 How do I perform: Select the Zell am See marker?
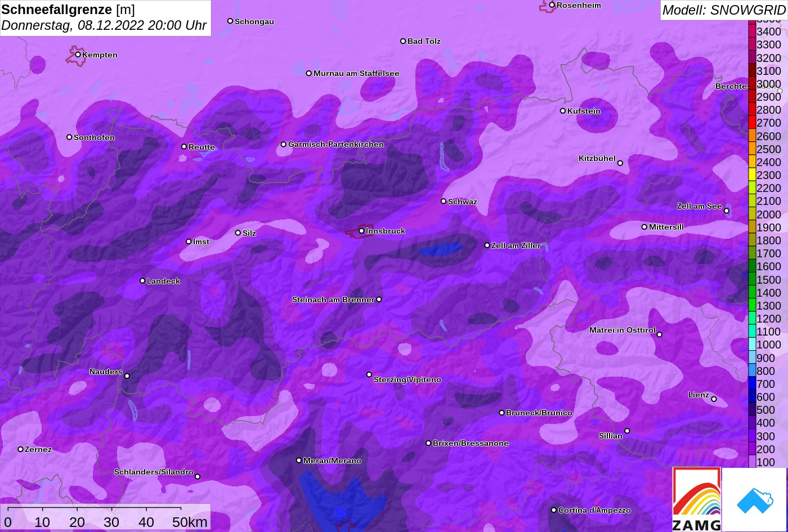(x=727, y=211)
